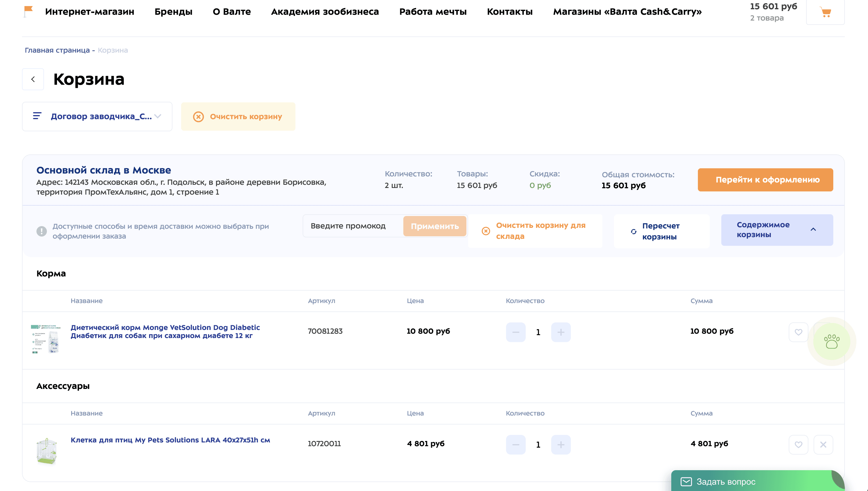Remove bird cage with X icon
The height and width of the screenshot is (491, 868).
click(x=823, y=444)
